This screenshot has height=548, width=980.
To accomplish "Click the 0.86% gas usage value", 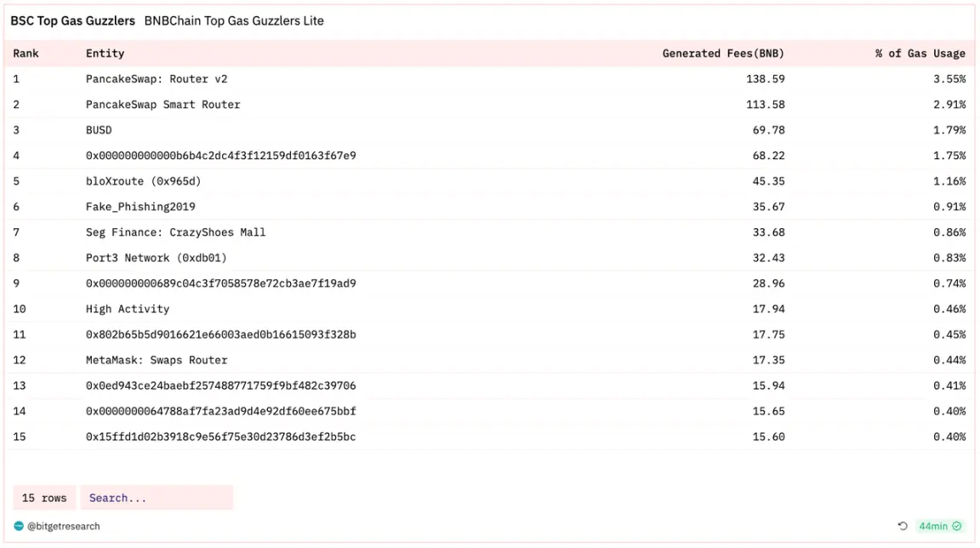I will click(949, 232).
